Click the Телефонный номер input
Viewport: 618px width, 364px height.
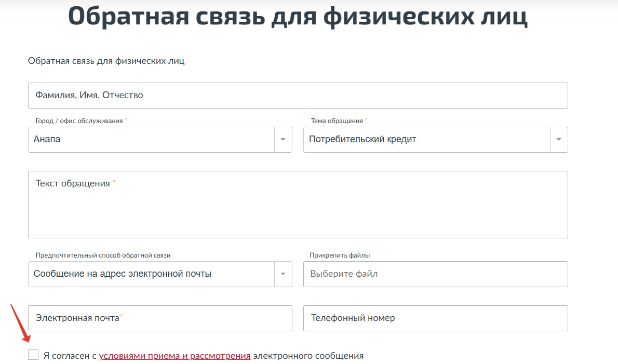point(435,318)
